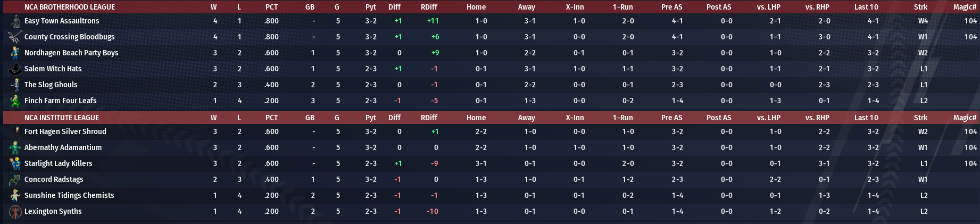Image resolution: width=980 pixels, height=224 pixels.
Task: Open the Abernathy Adamantium team name link
Action: 63,148
